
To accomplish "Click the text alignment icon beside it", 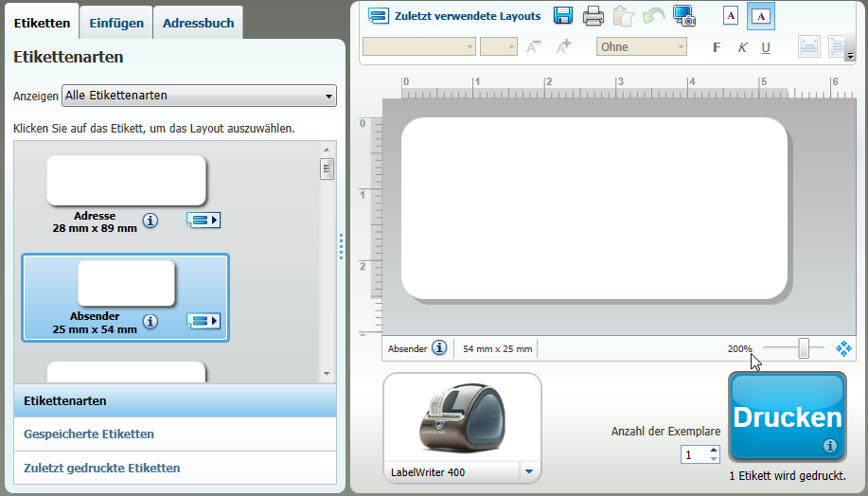I will tap(837, 47).
